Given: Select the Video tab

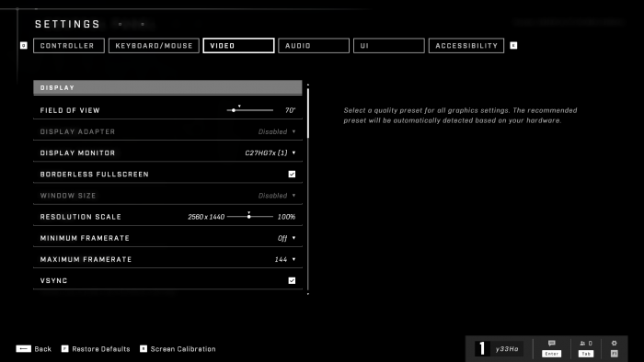Looking at the screenshot, I should [x=238, y=46].
